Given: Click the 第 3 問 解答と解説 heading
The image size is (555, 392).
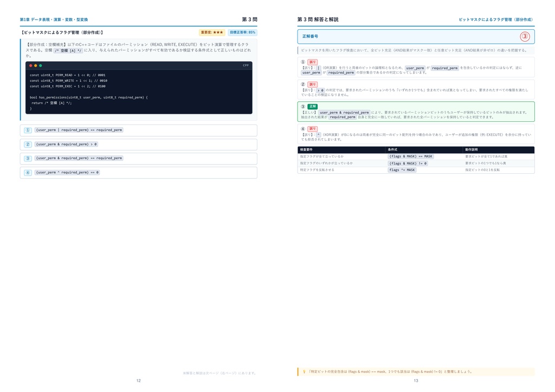Looking at the screenshot, I should [318, 19].
